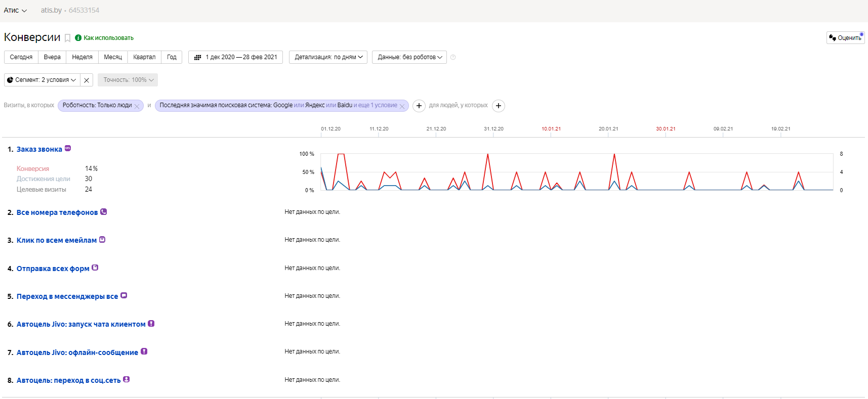Open the Переход в мессенджеры все goal

[x=67, y=296]
